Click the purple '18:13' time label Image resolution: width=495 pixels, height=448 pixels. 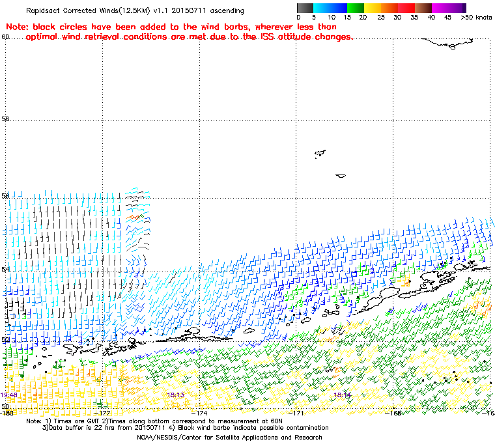[175, 395]
